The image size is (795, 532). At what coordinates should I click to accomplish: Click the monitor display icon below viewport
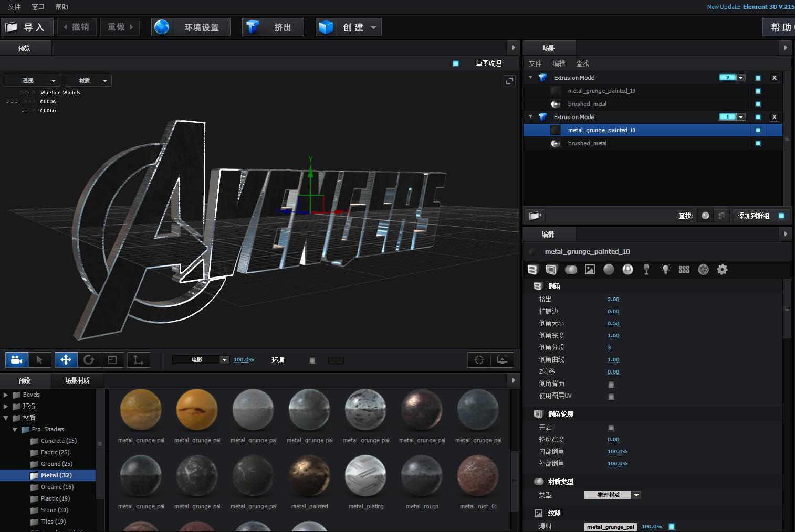click(x=503, y=360)
